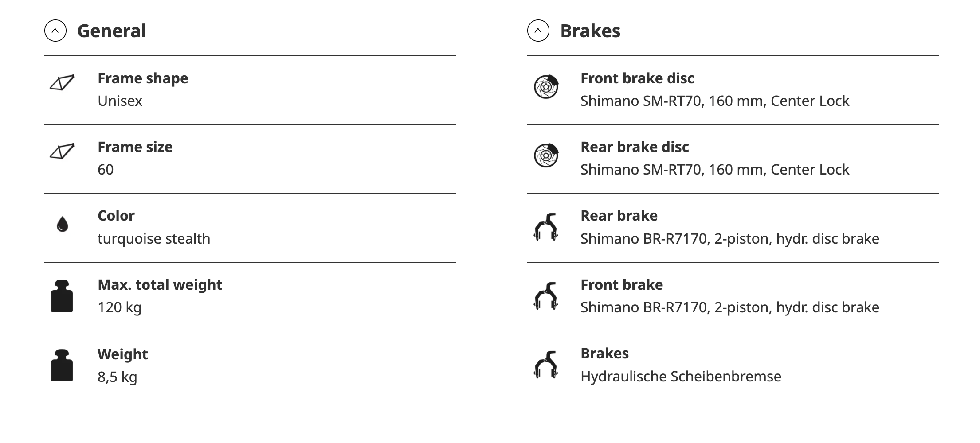This screenshot has height=443, width=980.
Task: Click the Weight row's weight icon
Action: point(62,365)
